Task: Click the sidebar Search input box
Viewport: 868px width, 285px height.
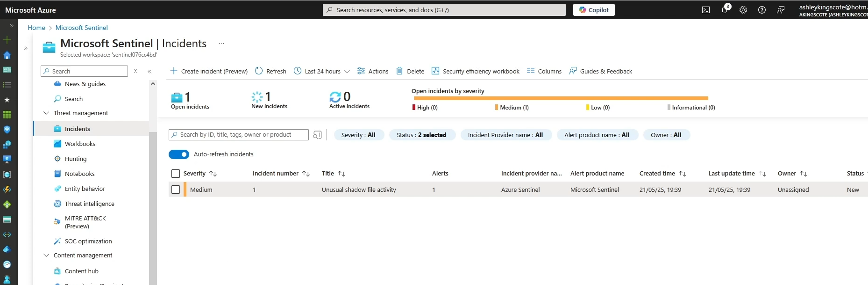Action: (x=84, y=71)
